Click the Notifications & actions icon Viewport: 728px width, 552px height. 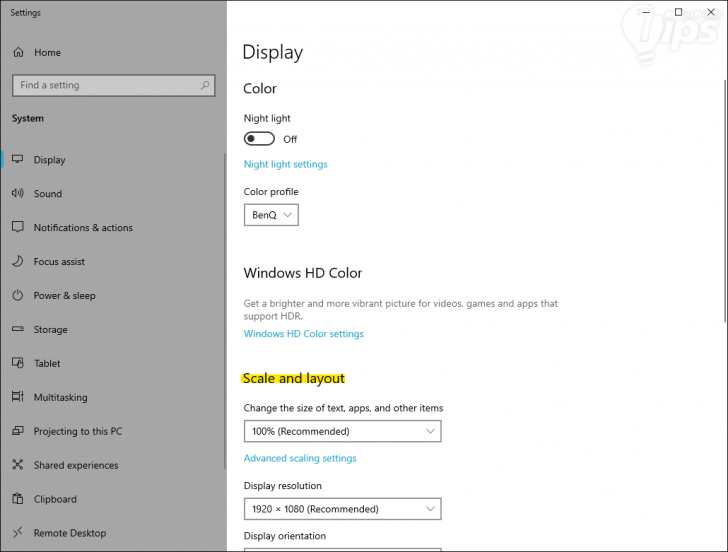pyautogui.click(x=17, y=228)
